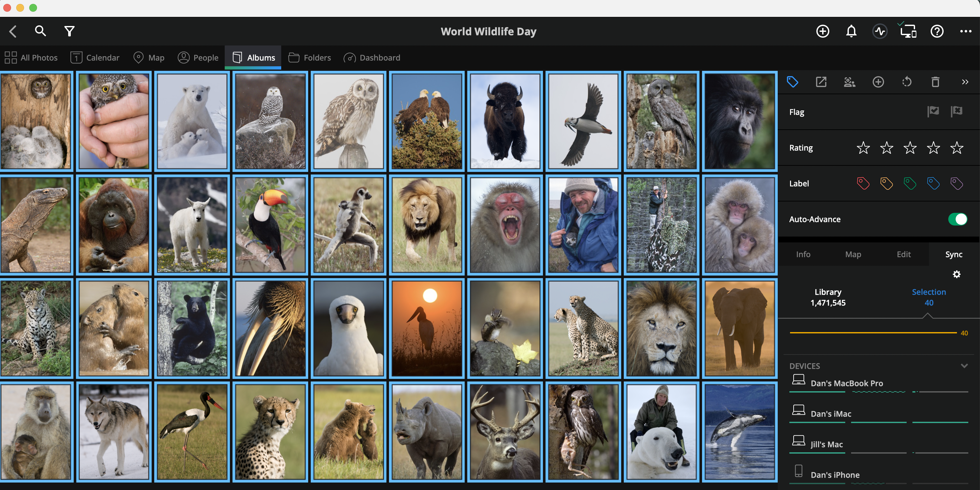Set rating to three stars
The image size is (980, 490).
click(x=910, y=148)
